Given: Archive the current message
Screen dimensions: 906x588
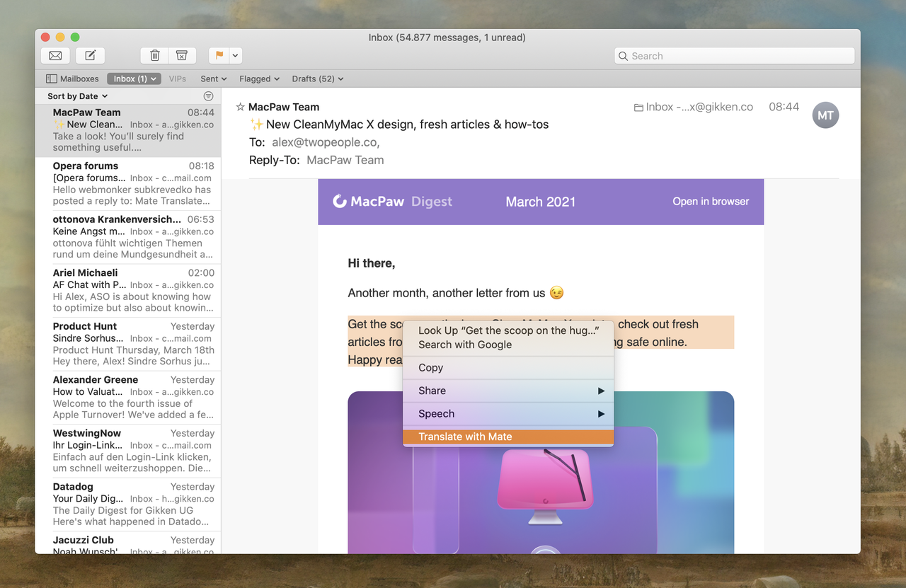Looking at the screenshot, I should [x=182, y=55].
